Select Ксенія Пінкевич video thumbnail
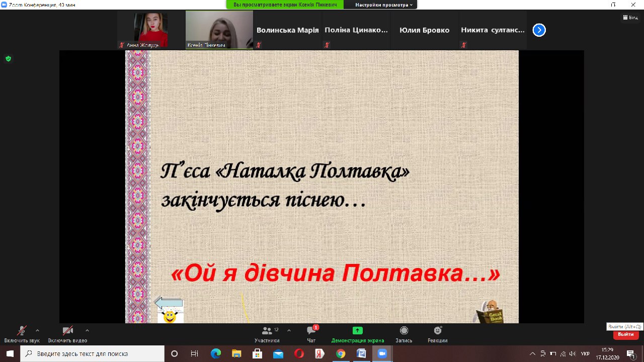The image size is (644, 362). tap(219, 30)
